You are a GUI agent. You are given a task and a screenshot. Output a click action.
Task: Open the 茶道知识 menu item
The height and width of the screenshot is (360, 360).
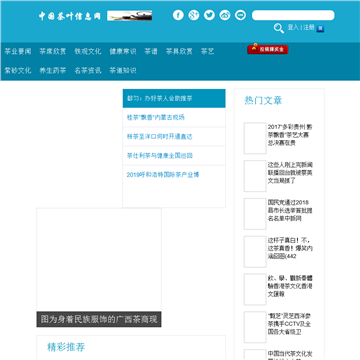[x=123, y=70]
